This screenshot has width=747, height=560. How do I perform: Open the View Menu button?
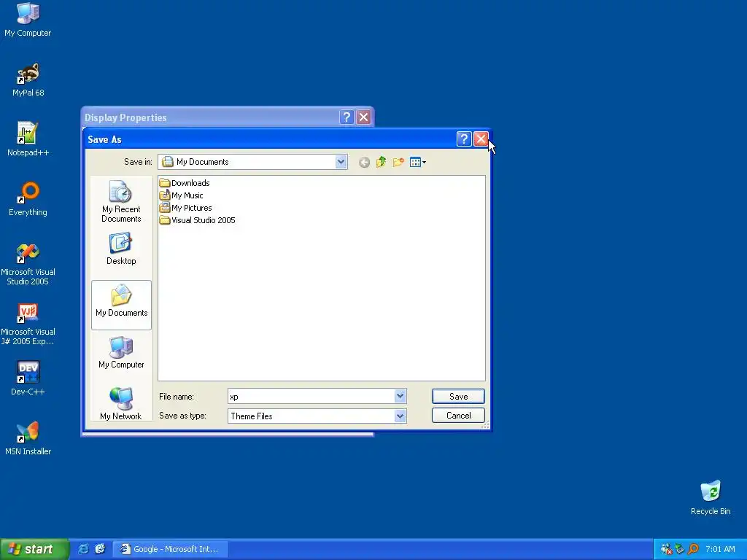[418, 163]
